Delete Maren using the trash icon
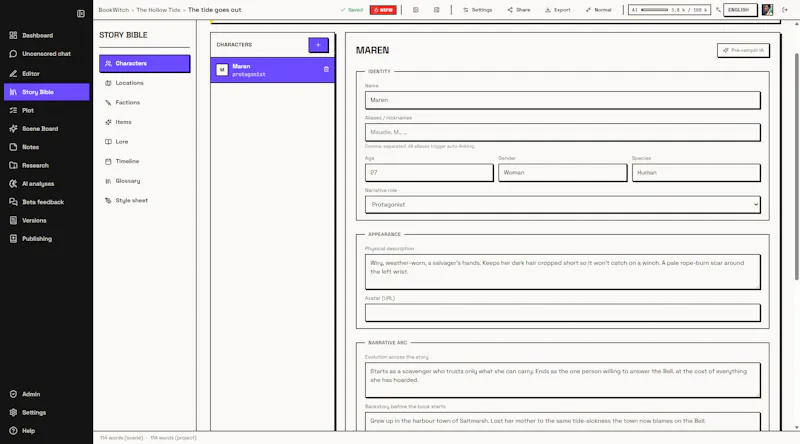The height and width of the screenshot is (444, 800). [x=327, y=69]
